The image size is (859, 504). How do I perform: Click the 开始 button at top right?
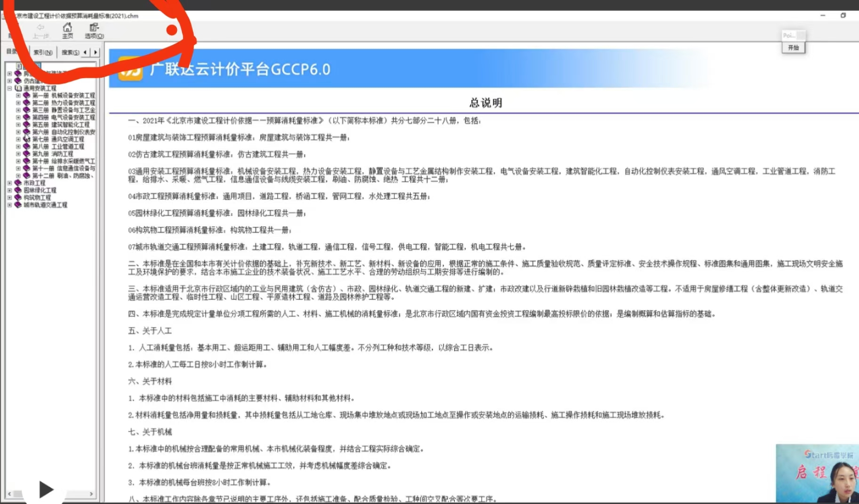click(794, 48)
